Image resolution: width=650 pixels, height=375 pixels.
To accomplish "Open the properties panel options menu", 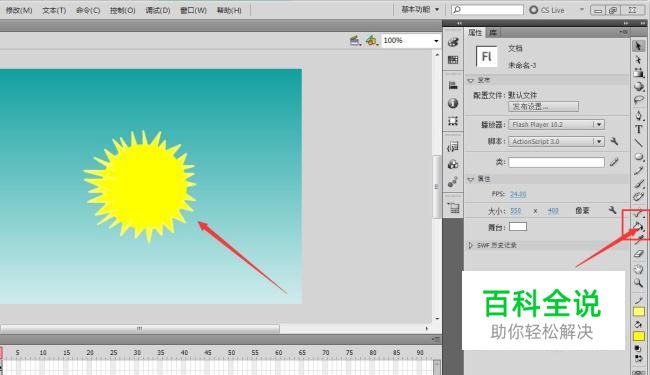I will (x=623, y=32).
